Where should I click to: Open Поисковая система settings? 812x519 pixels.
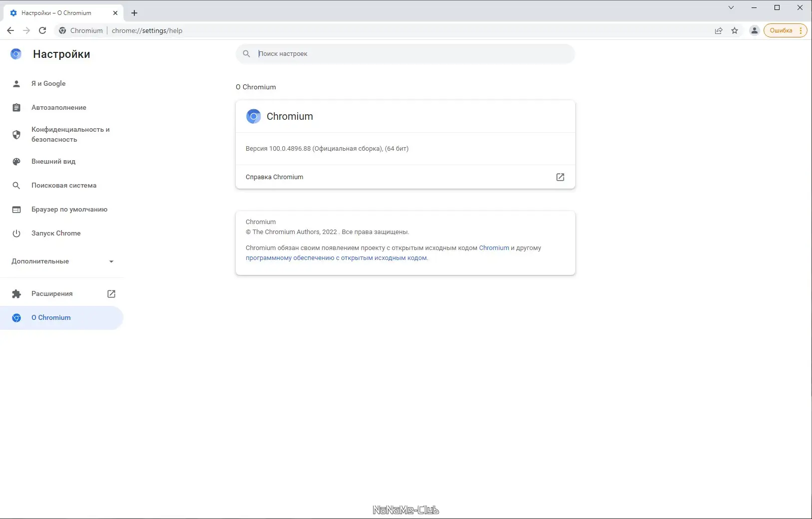(61, 186)
